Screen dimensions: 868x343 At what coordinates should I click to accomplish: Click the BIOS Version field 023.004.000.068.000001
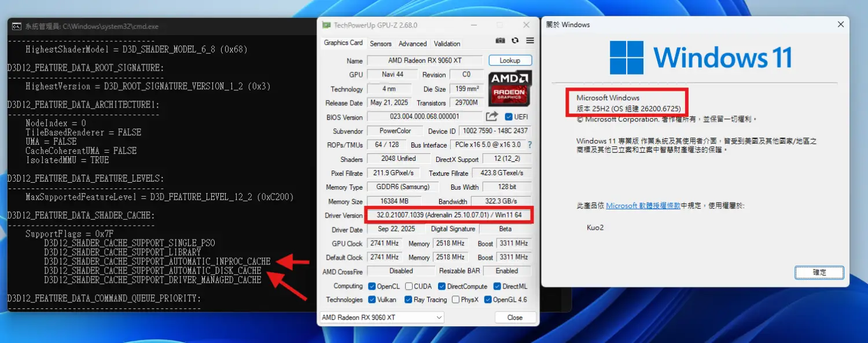425,117
